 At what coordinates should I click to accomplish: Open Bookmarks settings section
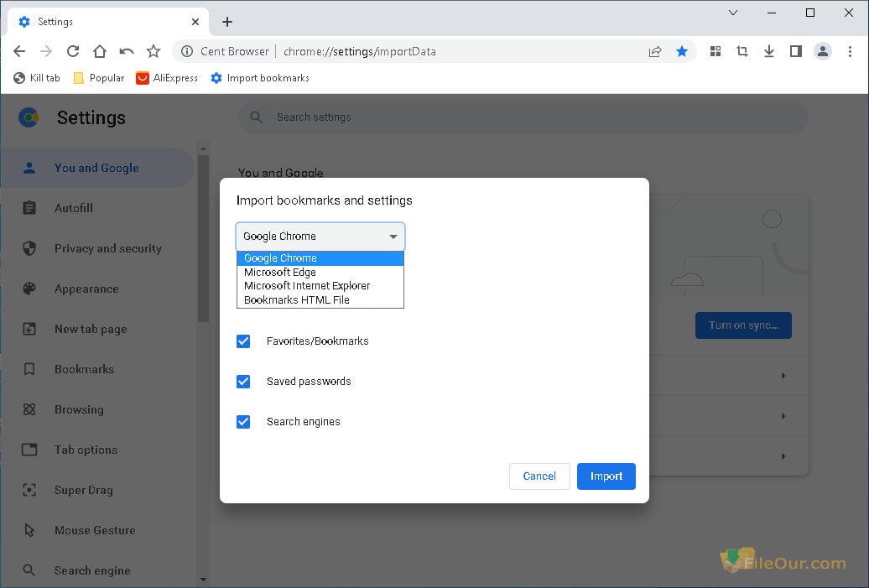pos(97,369)
